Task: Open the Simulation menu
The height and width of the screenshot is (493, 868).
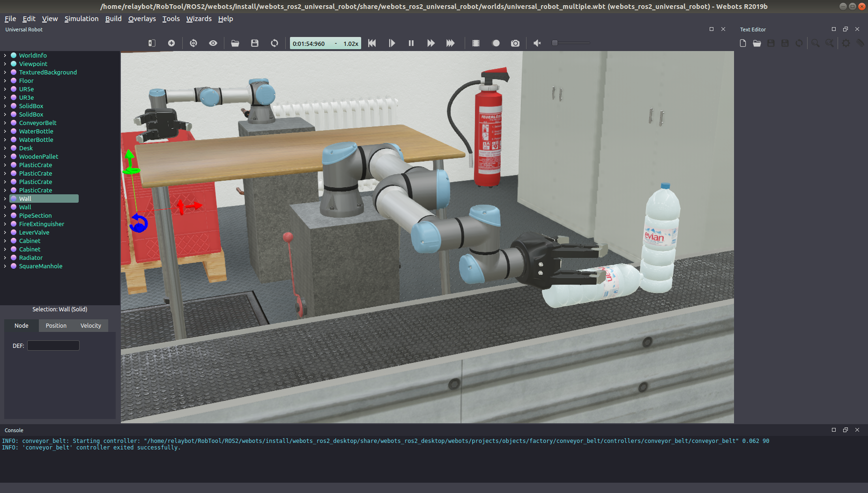Action: click(82, 19)
